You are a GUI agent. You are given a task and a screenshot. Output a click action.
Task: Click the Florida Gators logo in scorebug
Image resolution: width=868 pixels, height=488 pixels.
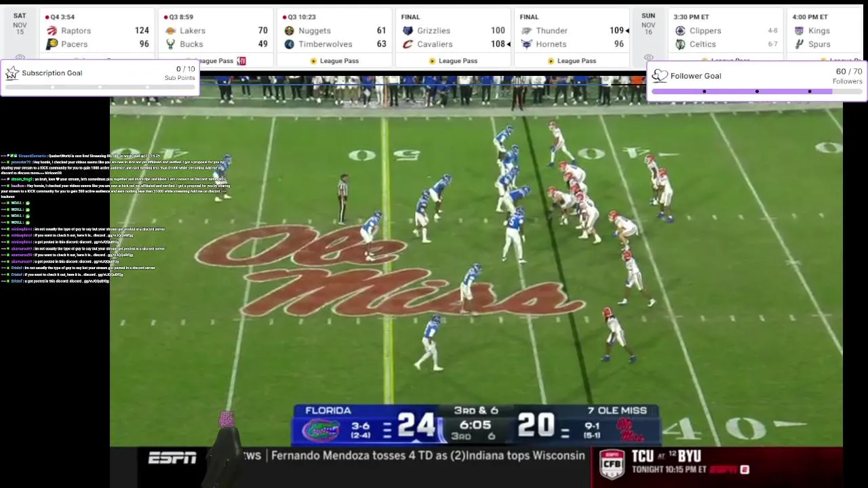321,430
